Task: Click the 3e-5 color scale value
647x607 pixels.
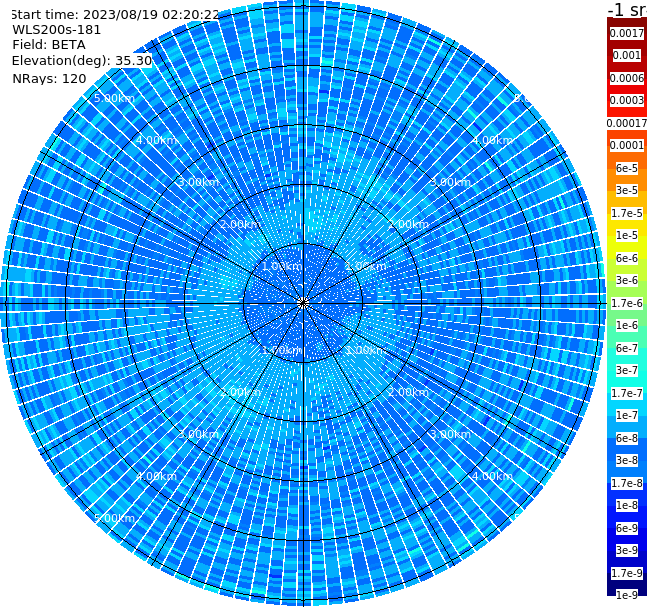Action: click(x=627, y=190)
